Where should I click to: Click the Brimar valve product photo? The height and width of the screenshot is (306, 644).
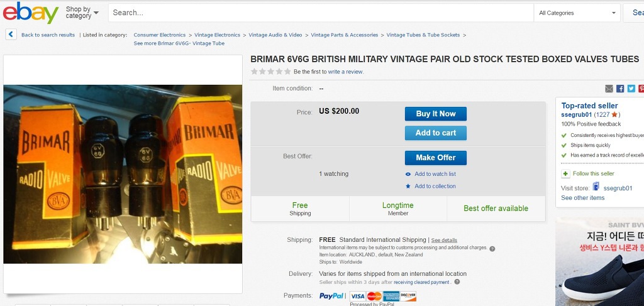coord(123,174)
